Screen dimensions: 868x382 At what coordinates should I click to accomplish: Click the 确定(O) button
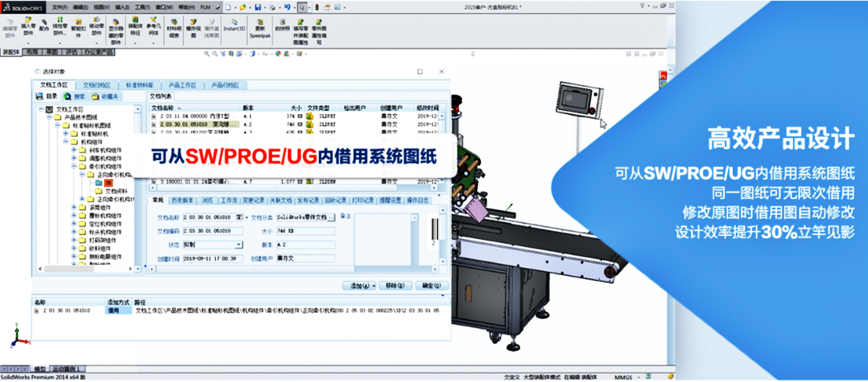[431, 286]
